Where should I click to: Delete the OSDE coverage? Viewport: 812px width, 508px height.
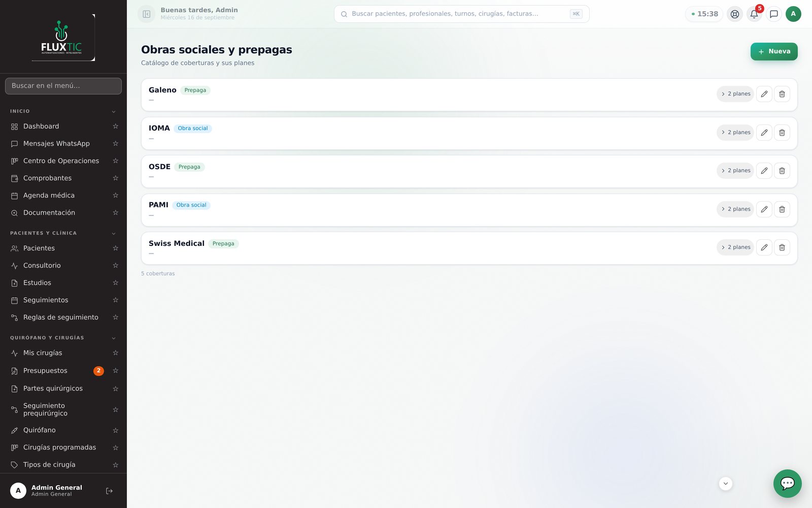[782, 171]
